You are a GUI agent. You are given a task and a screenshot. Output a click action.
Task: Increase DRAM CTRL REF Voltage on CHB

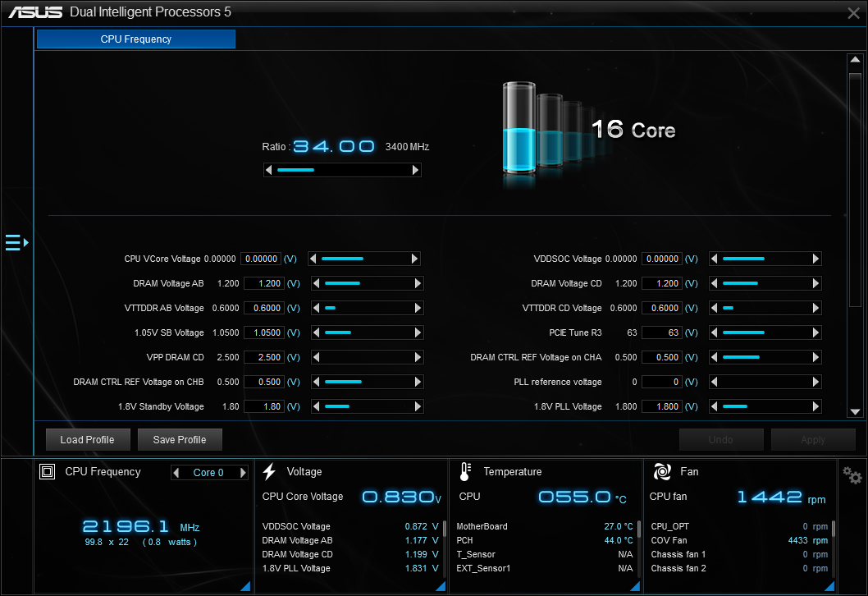pos(418,383)
